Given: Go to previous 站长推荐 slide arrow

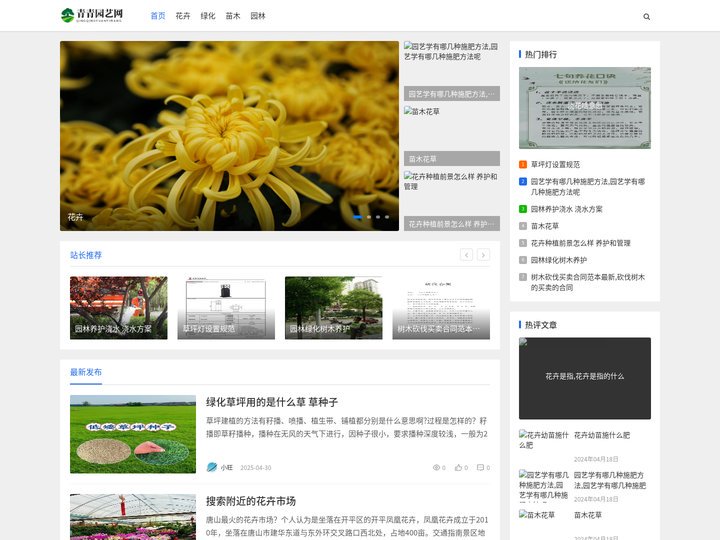Looking at the screenshot, I should [466, 255].
